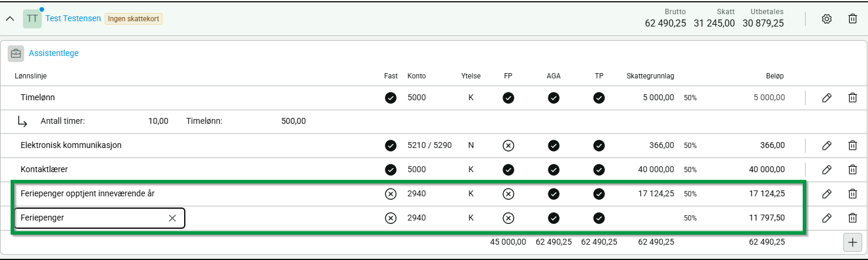Click the Konto column header
868x260 pixels.
[x=417, y=76]
